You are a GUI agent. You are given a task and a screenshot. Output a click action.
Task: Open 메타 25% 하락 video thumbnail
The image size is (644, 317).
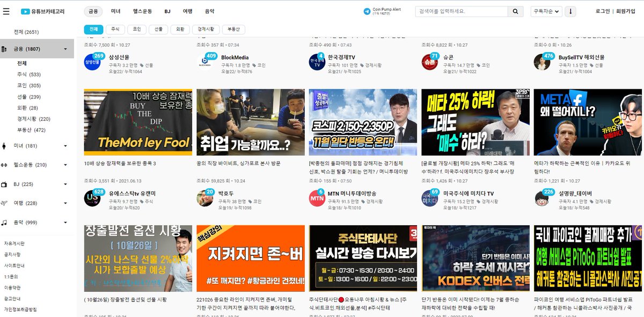(x=475, y=122)
